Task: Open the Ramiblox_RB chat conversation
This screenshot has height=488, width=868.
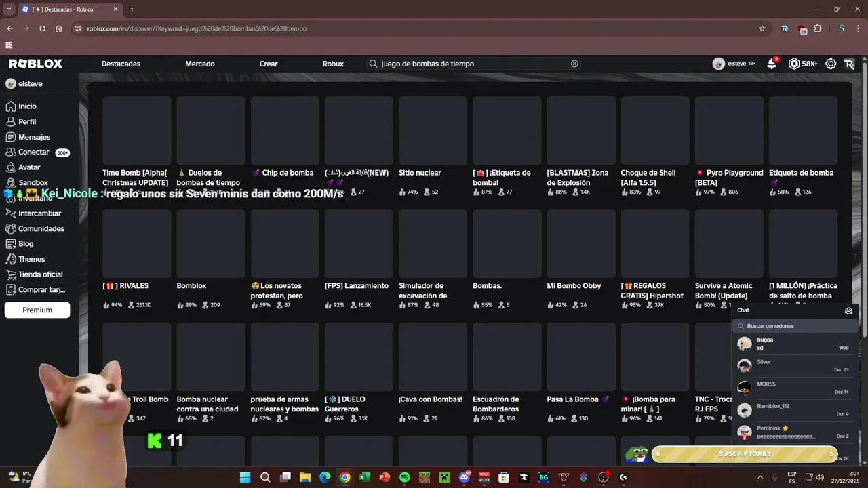Action: [793, 410]
